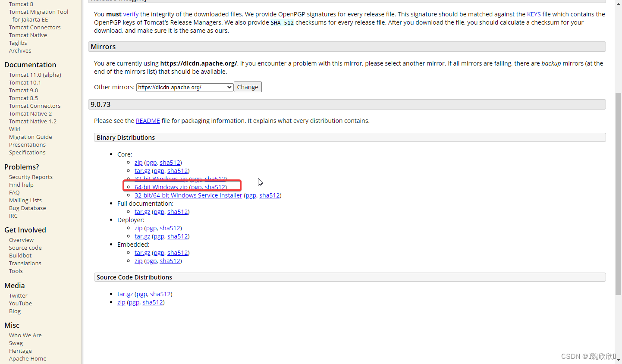Download Embedded tar.gz
The height and width of the screenshot is (364, 622).
(x=142, y=253)
